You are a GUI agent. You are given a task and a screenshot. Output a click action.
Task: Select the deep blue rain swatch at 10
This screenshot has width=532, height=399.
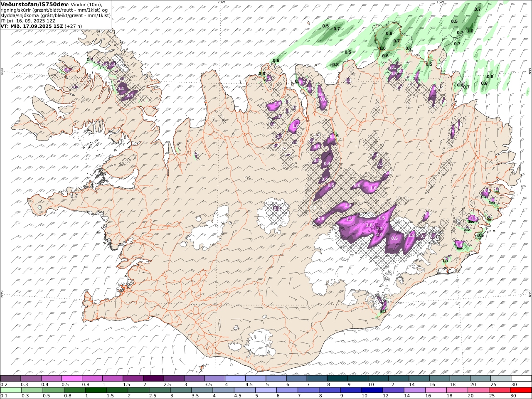coord(372,390)
